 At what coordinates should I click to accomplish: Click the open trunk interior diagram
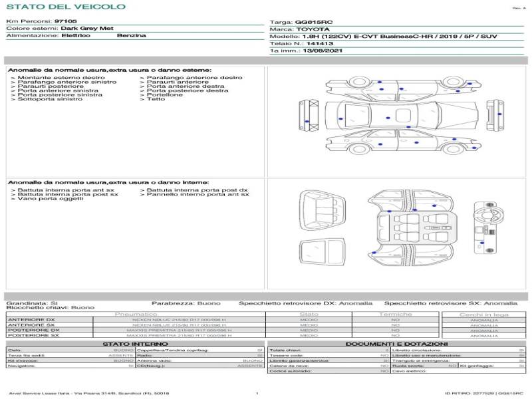(323, 210)
